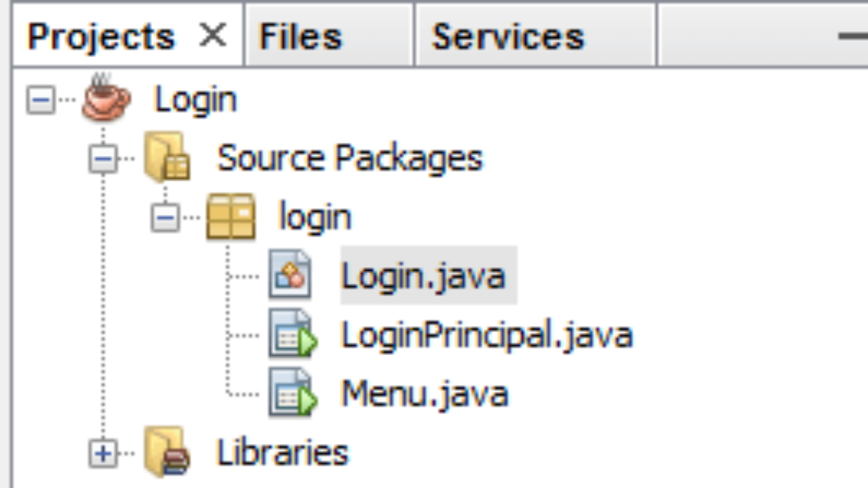Click the LoginPrincipal.java runnable file icon
This screenshot has height=488, width=868.
[292, 334]
